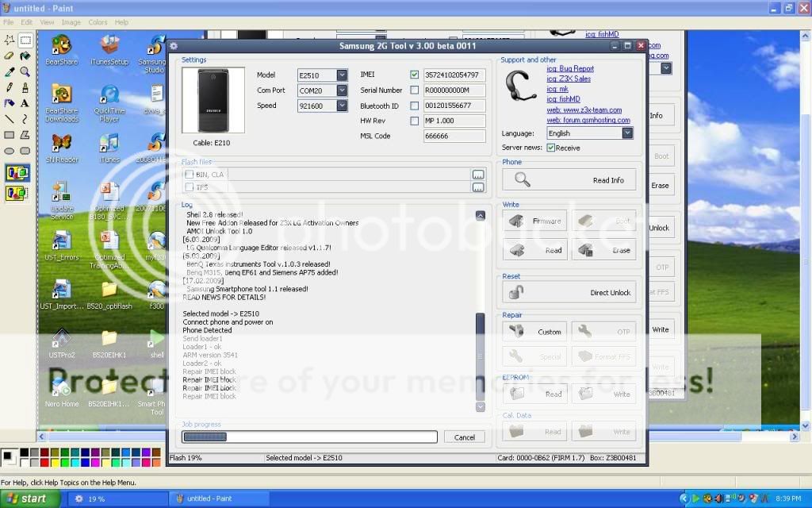Viewport: 812px width, 508px height.
Task: Click the Samsung 2G Tool title bar gear icon
Action: [x=174, y=45]
